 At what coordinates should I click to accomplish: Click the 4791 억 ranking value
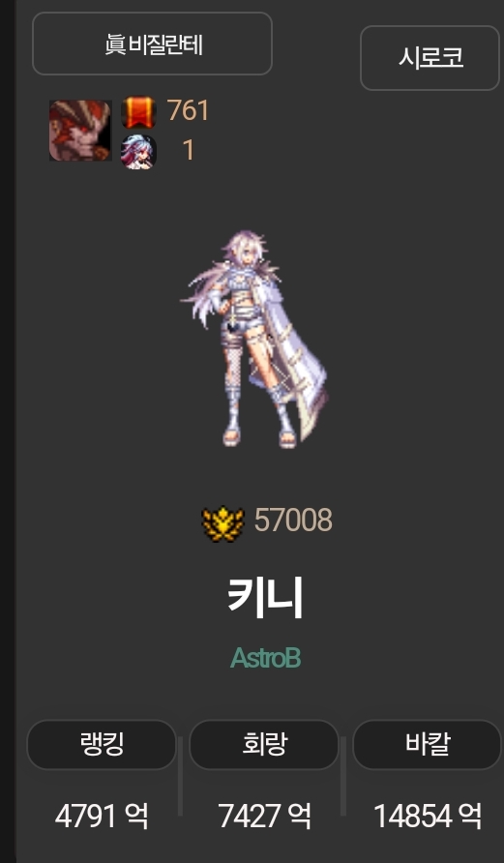[102, 817]
